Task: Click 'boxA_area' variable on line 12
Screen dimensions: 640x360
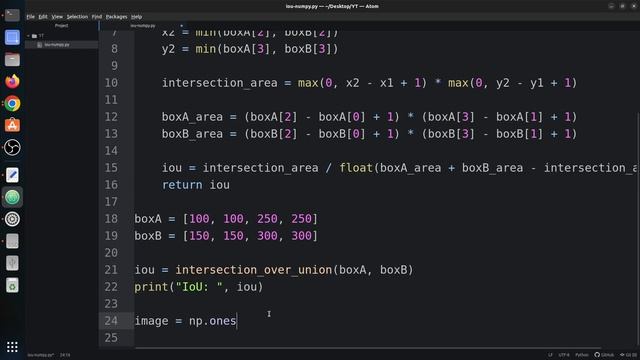Action: [x=192, y=117]
